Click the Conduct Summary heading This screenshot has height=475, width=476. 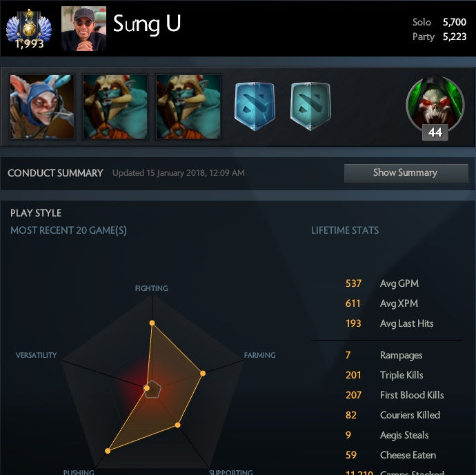55,173
